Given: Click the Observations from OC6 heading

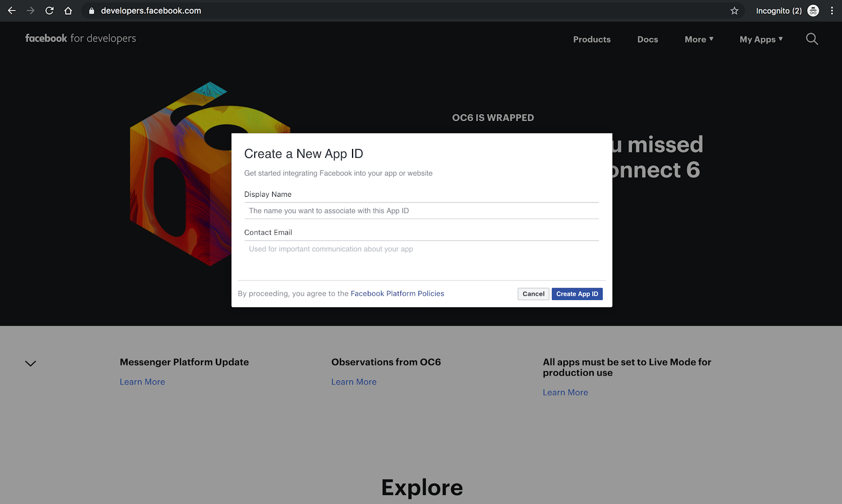Looking at the screenshot, I should (x=386, y=362).
